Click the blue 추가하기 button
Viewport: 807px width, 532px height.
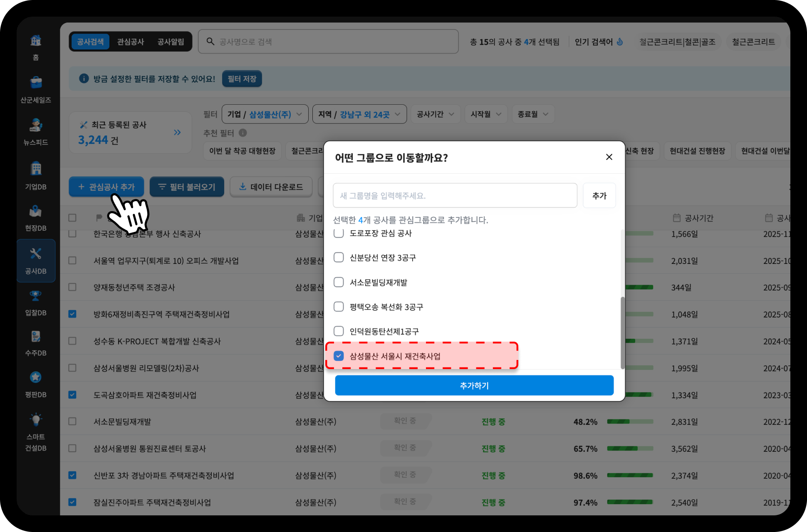click(474, 385)
